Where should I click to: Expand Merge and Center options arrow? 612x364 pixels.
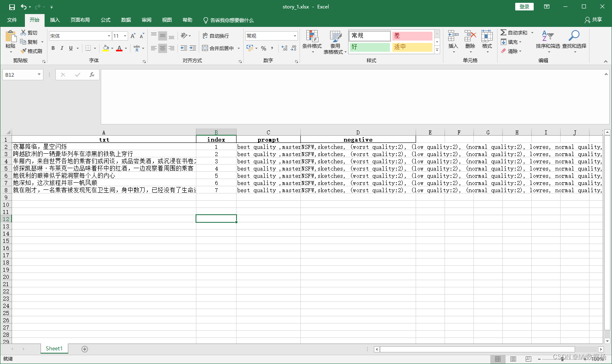239,48
